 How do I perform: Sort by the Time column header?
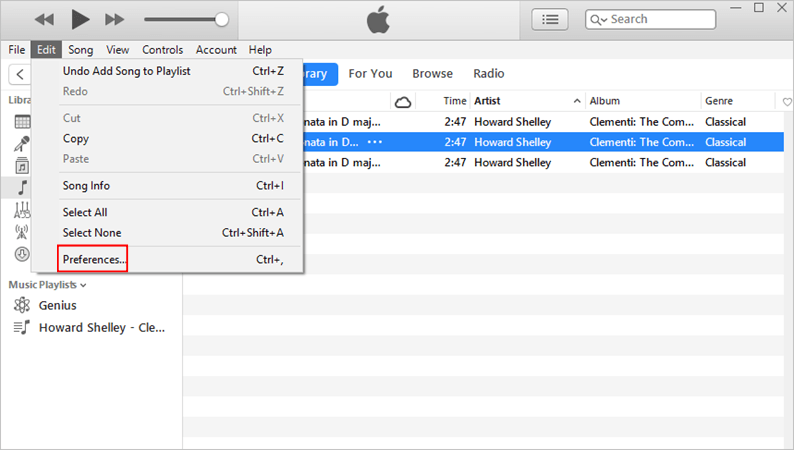coord(455,101)
